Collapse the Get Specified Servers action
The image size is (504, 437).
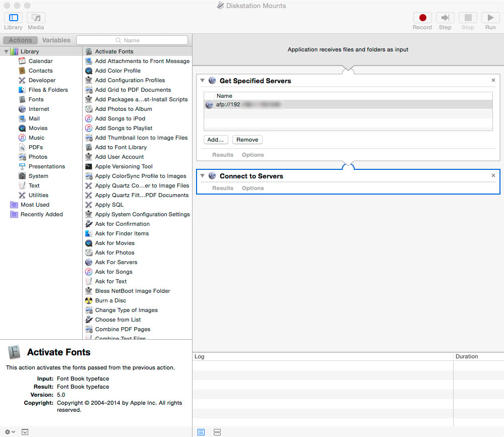click(203, 80)
